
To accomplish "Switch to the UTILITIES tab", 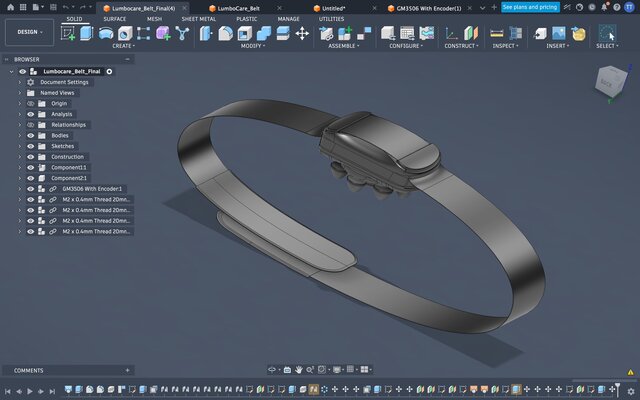I will [331, 19].
